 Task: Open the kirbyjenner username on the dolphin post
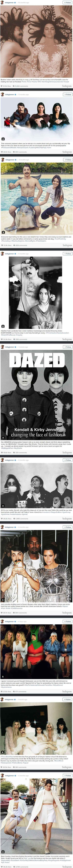pyautogui.click(x=10, y=160)
